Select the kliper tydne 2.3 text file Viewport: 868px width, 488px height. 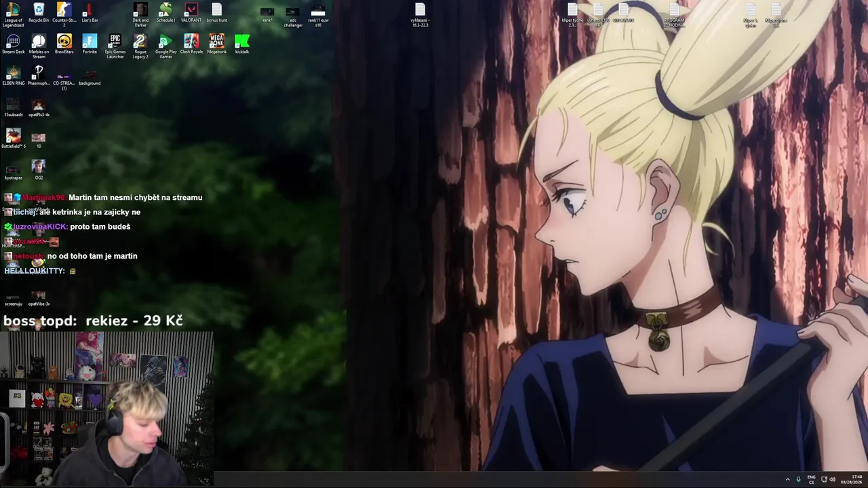pyautogui.click(x=572, y=15)
